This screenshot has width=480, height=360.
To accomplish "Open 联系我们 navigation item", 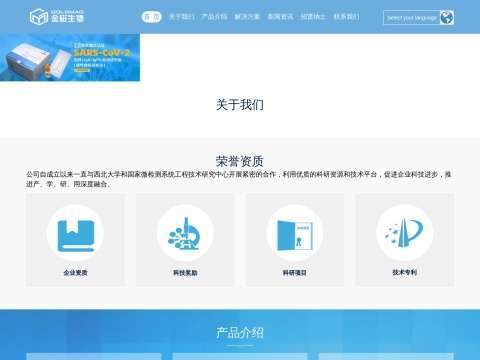I will [x=346, y=17].
